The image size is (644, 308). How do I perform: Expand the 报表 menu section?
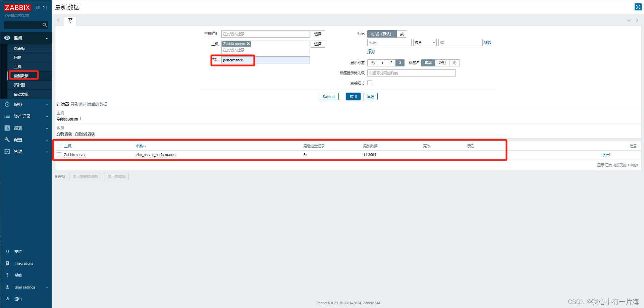(47, 128)
